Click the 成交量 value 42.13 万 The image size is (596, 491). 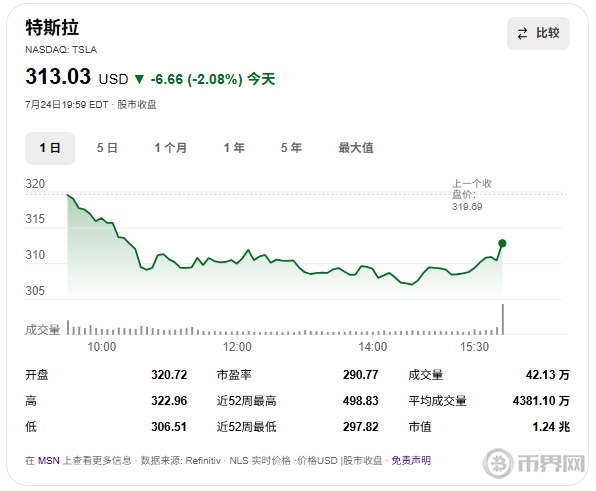tap(548, 375)
